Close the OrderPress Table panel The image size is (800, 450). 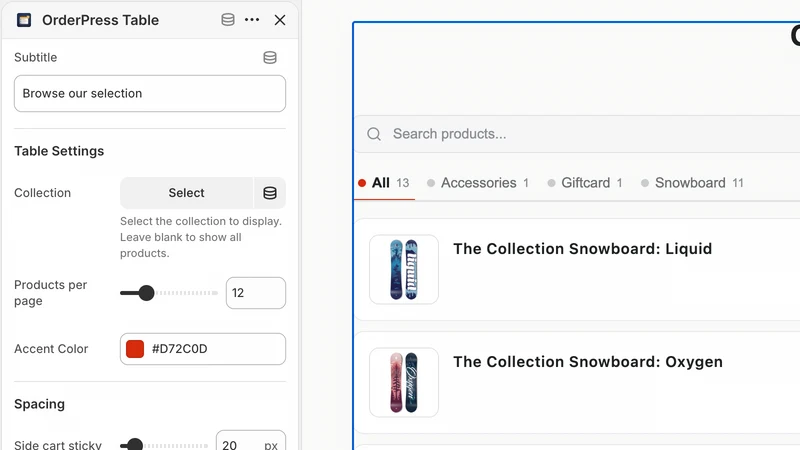[280, 20]
